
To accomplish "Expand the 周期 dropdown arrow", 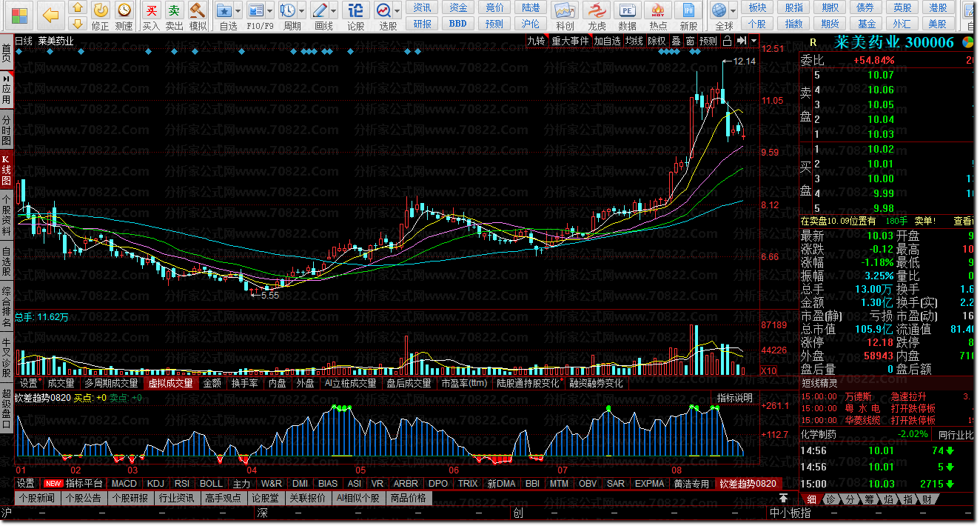I will click(301, 11).
